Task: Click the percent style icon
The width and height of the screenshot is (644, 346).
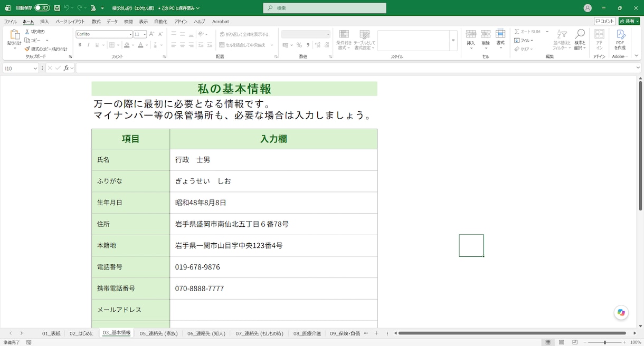Action: (299, 45)
